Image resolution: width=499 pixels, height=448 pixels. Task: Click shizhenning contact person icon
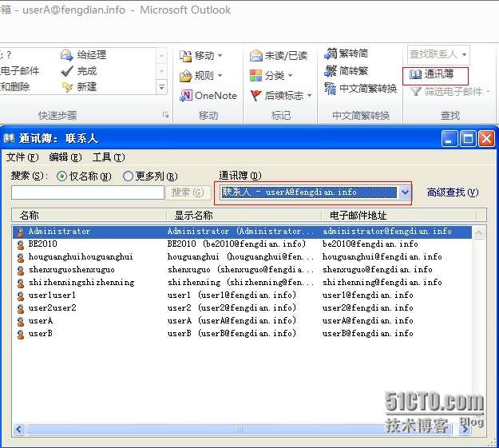tap(21, 283)
